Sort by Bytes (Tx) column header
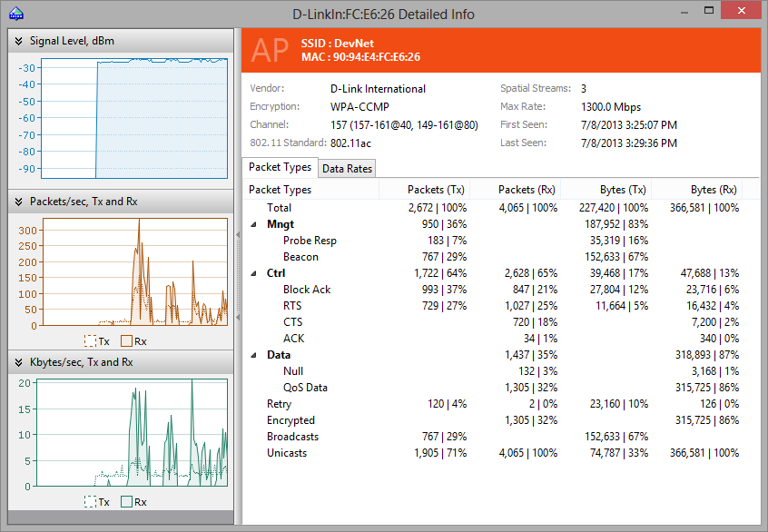768x532 pixels. [606, 190]
